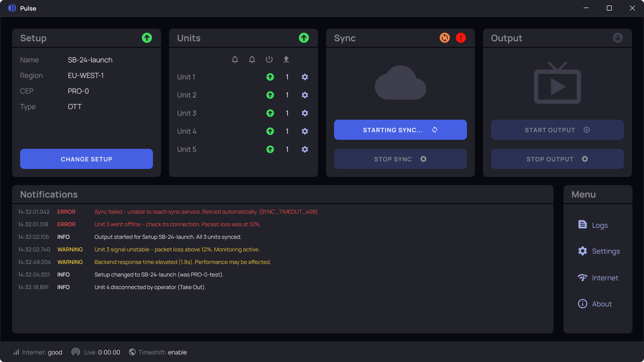The height and width of the screenshot is (362, 644).
Task: Click the cloud icon in Sync panel
Action: (400, 82)
